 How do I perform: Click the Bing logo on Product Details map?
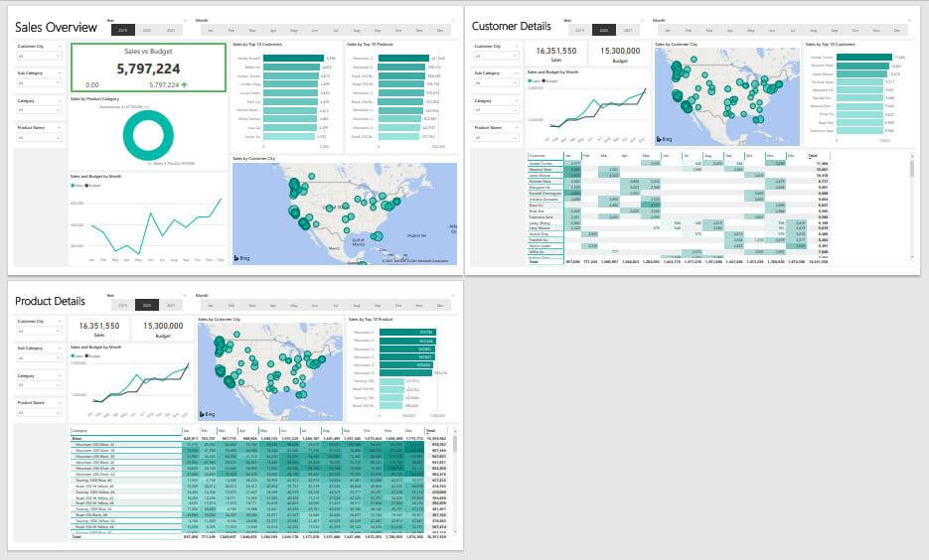coord(209,412)
